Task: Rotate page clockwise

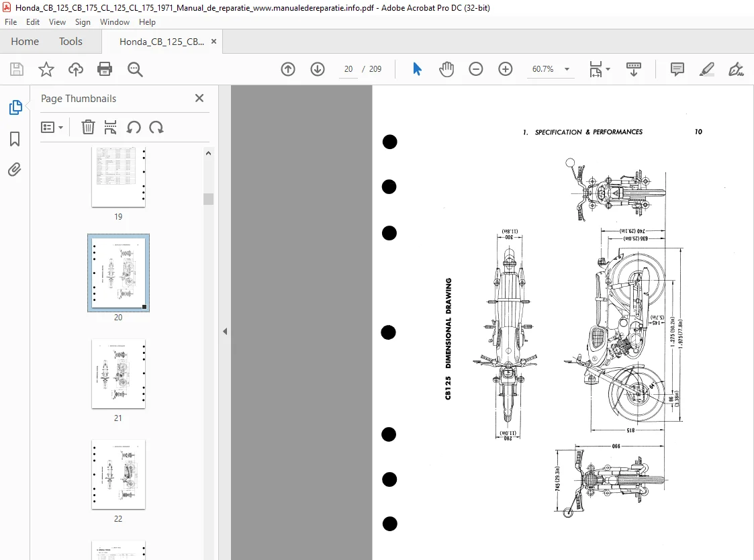Action: click(x=156, y=128)
